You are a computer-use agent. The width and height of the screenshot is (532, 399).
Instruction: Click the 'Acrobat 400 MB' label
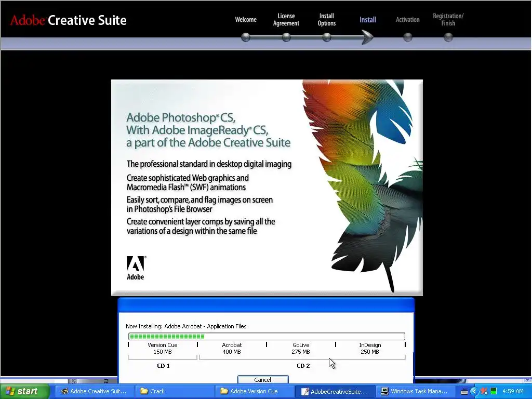[232, 348]
